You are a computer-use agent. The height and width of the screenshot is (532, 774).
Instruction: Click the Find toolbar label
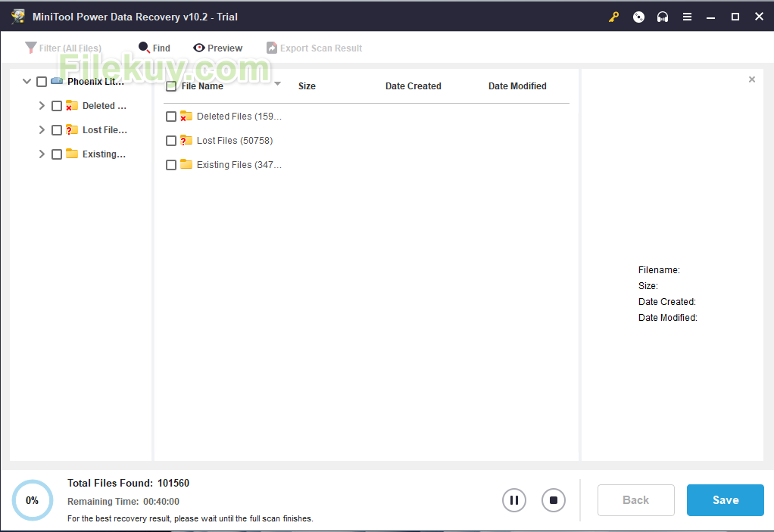pyautogui.click(x=161, y=48)
